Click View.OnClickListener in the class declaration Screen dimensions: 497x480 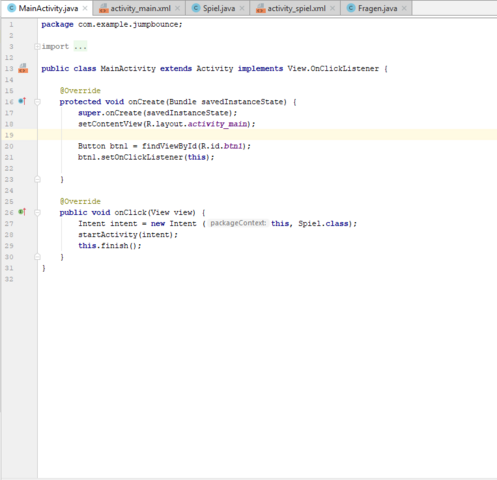pyautogui.click(x=333, y=69)
